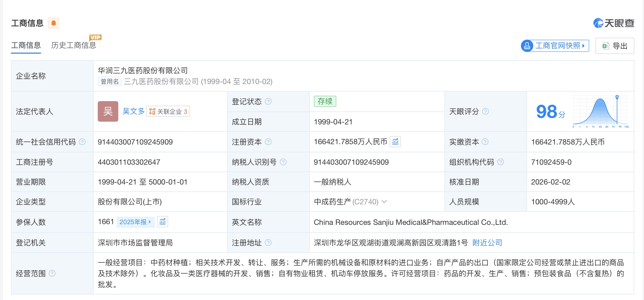The width and height of the screenshot is (644, 300).
Task: Click the former name 三九医药股份有限公司 text
Action: tap(161, 81)
